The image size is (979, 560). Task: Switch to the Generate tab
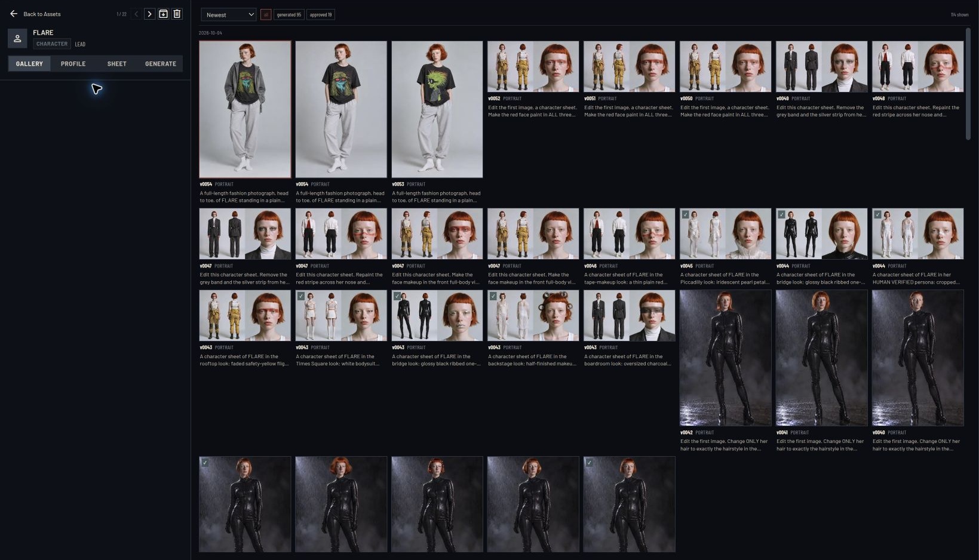pos(161,64)
